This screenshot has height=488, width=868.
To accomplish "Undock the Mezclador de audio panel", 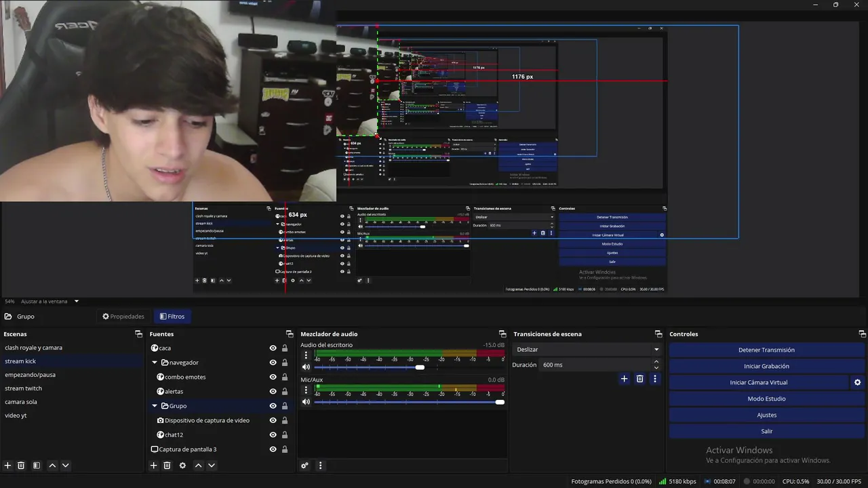I will point(502,334).
